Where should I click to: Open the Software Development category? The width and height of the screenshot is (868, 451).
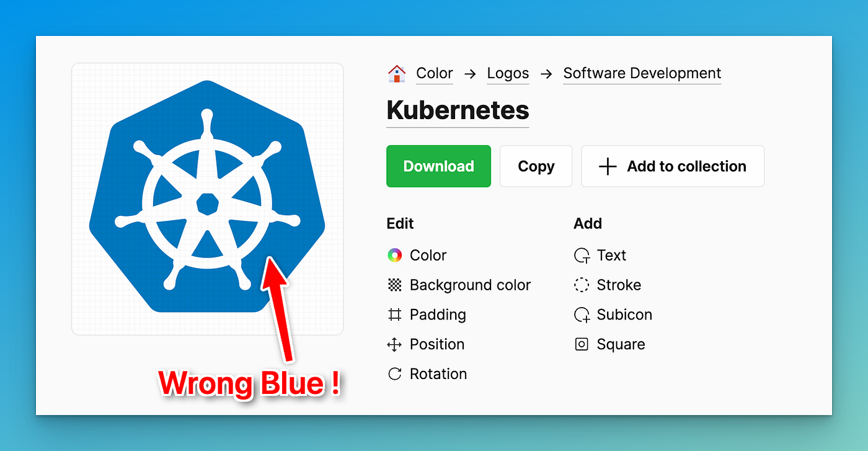click(x=642, y=73)
